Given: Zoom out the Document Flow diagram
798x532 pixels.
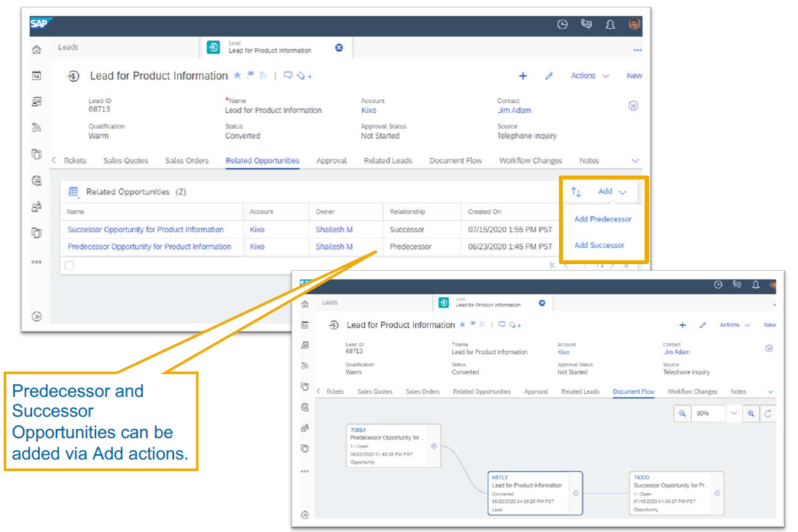Looking at the screenshot, I should (682, 413).
